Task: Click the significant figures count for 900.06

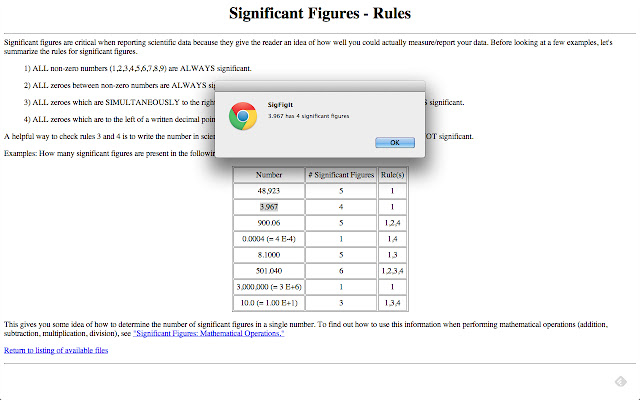Action: (341, 223)
